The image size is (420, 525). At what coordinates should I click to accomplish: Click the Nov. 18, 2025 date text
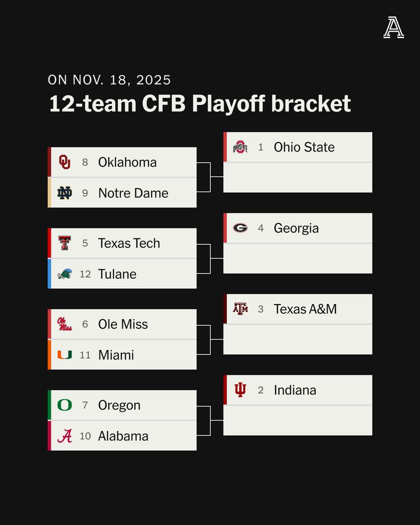(109, 80)
